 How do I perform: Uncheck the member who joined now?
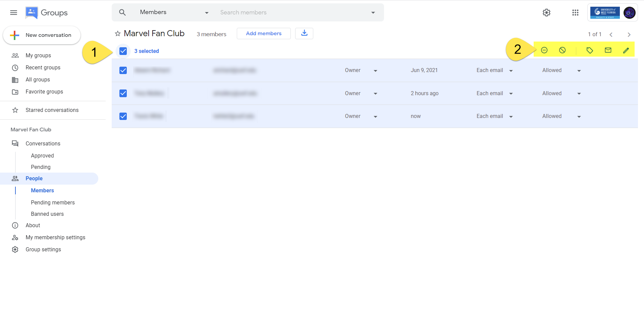point(123,116)
